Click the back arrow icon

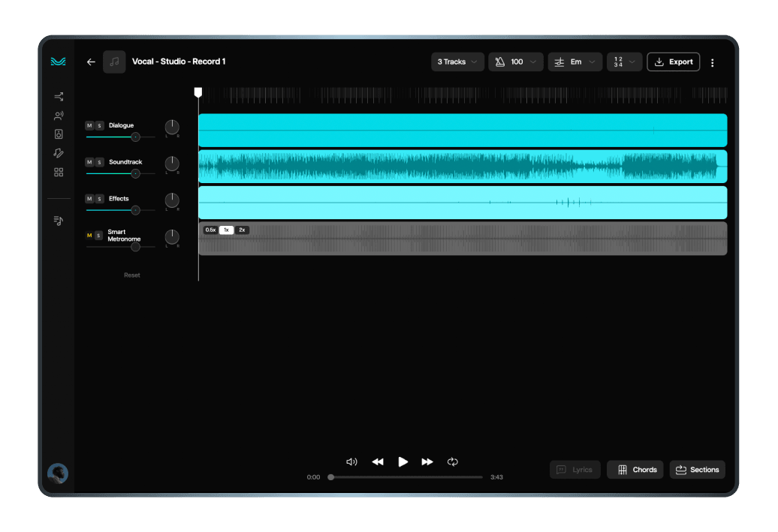pos(91,62)
